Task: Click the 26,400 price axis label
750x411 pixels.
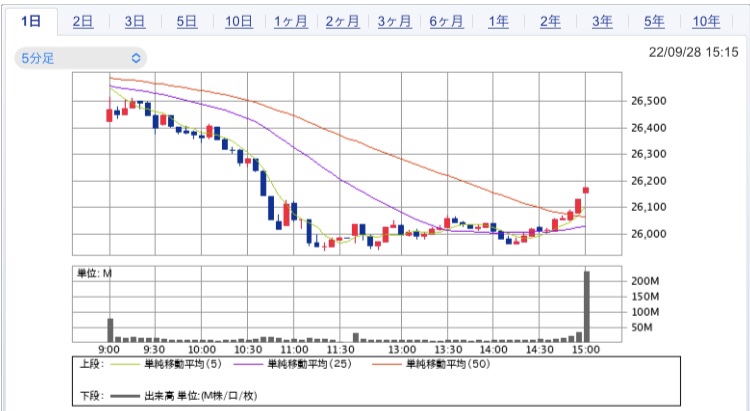Action: pos(649,128)
